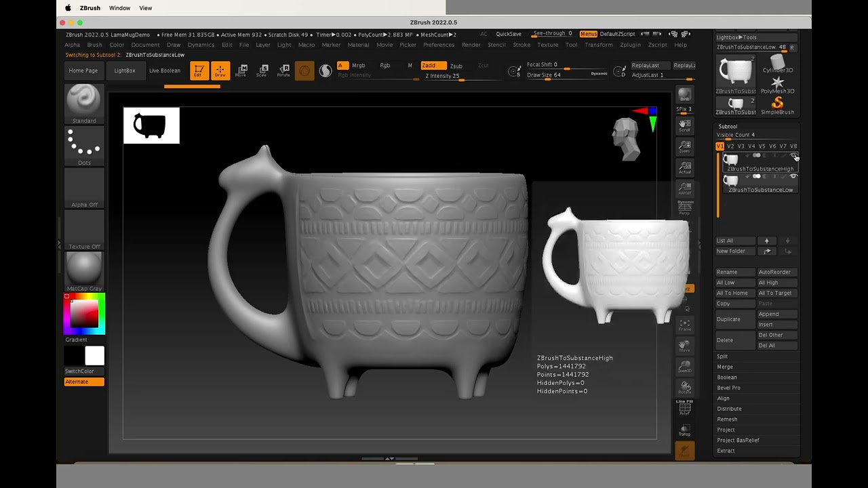Select the V2 visibility set tab

730,146
